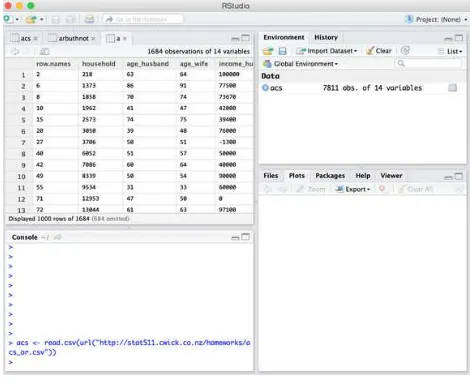Click the Clear workspace broom button
The width and height of the screenshot is (470, 384).
tap(379, 51)
